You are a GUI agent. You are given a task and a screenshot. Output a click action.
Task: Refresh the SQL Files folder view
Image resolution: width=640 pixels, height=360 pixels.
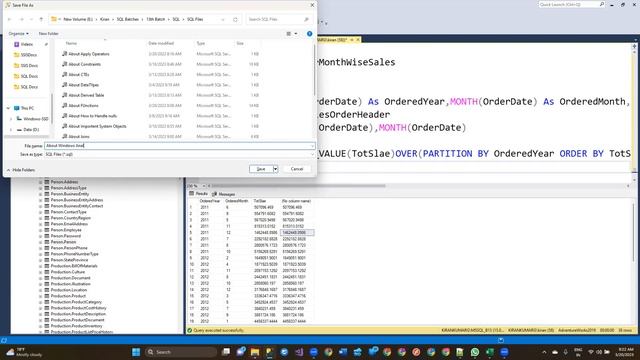pyautogui.click(x=235, y=19)
